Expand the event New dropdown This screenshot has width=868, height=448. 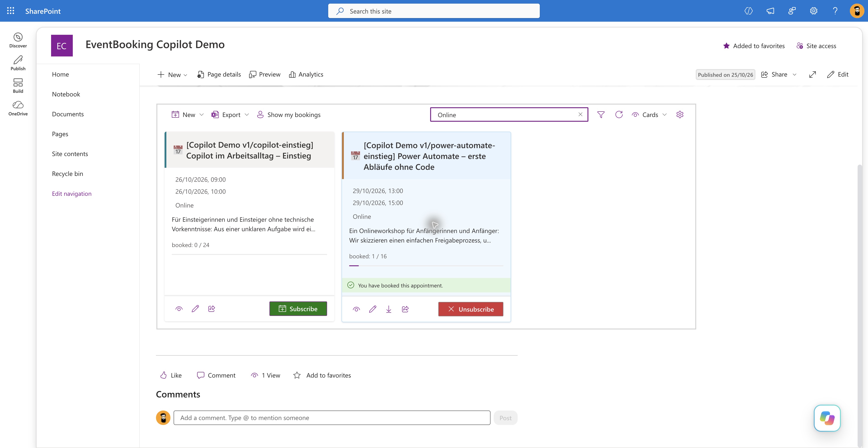point(188,114)
